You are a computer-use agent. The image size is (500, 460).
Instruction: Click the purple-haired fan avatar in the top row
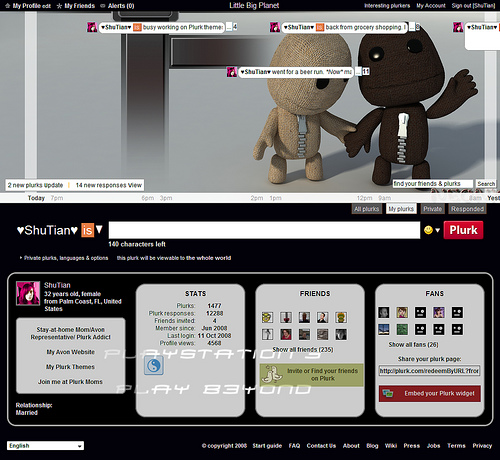[439, 312]
